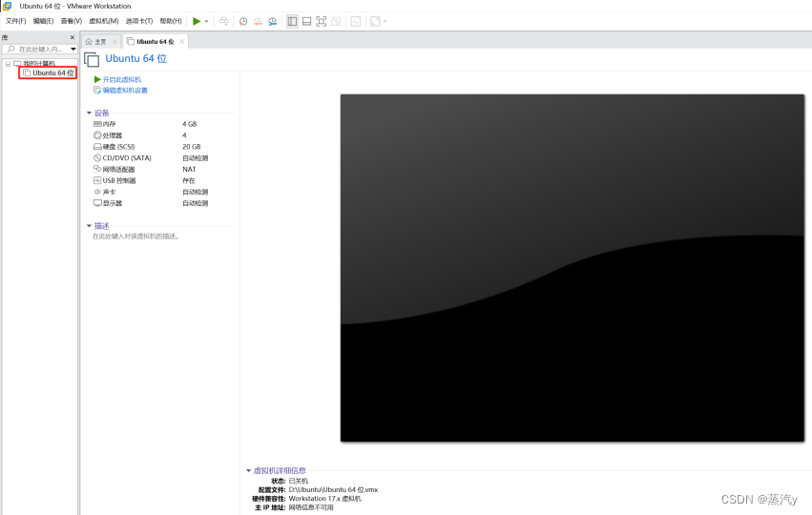Viewport: 812px width, 515px height.
Task: Click the library search input field
Action: point(36,50)
